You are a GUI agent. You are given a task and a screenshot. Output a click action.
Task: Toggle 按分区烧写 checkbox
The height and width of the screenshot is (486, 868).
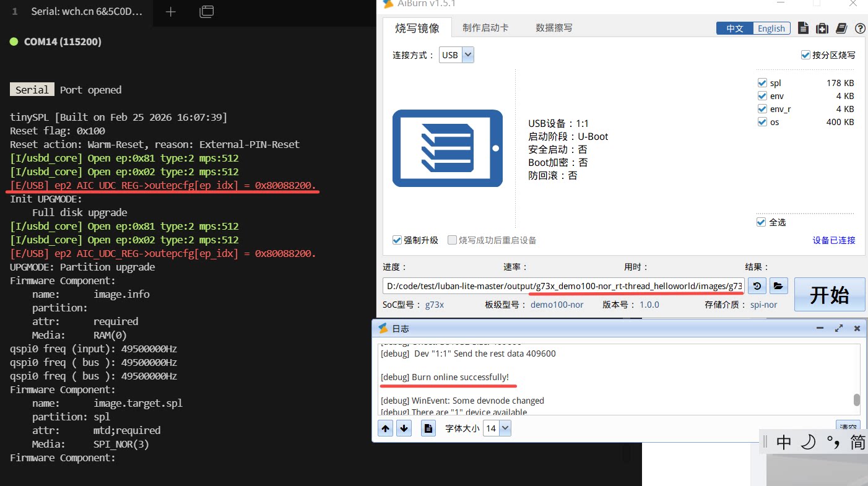pyautogui.click(x=805, y=55)
